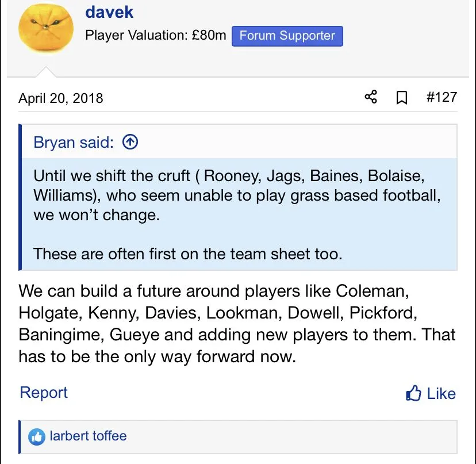Open davek's profile via the username
The height and width of the screenshot is (464, 476).
coord(109,11)
